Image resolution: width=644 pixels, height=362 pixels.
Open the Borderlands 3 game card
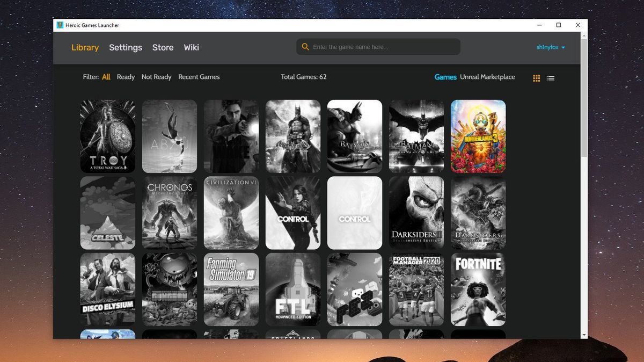(x=478, y=136)
